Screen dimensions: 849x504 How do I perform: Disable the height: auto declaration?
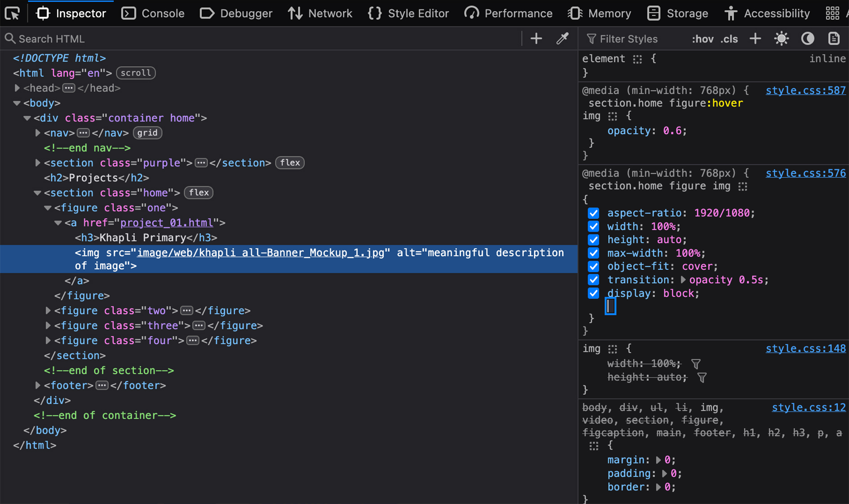click(593, 240)
